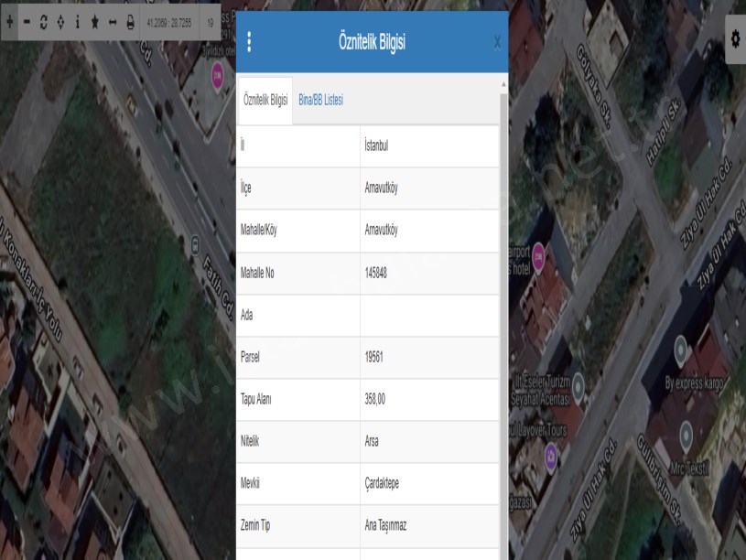Image resolution: width=746 pixels, height=560 pixels.
Task: Click the Mrc Tekstil map pin
Action: pyautogui.click(x=687, y=430)
